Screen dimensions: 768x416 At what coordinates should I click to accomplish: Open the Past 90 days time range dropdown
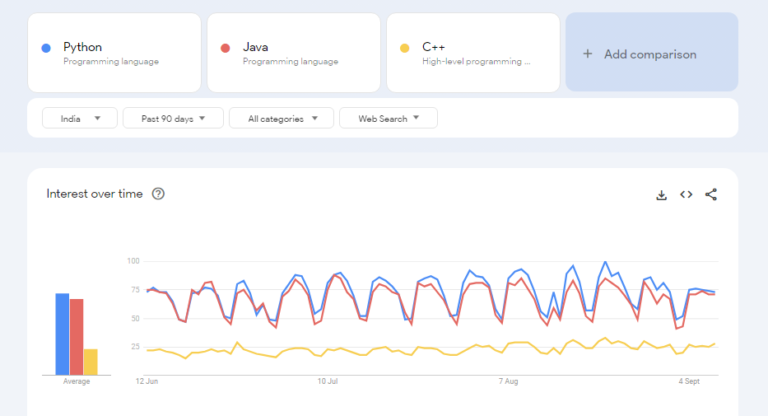[x=173, y=118]
